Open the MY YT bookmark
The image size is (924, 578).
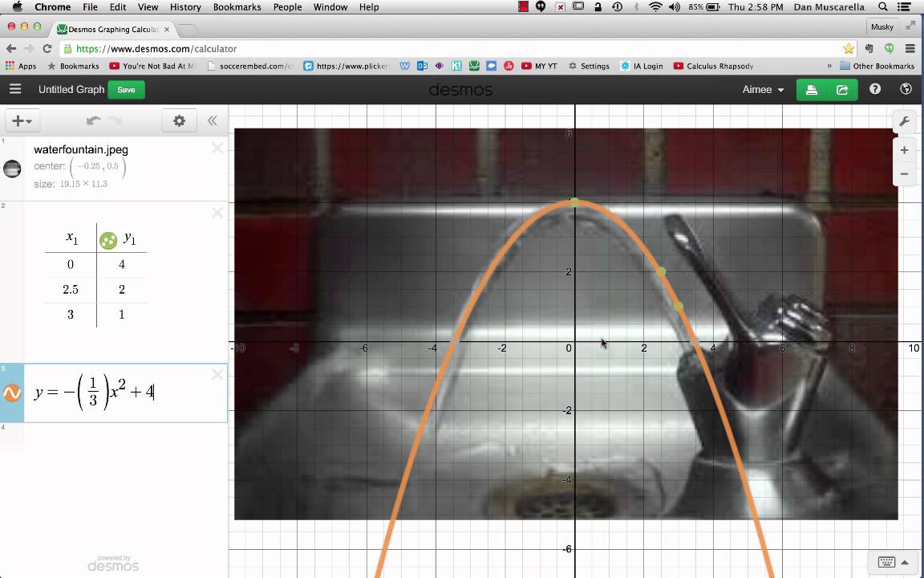point(539,66)
